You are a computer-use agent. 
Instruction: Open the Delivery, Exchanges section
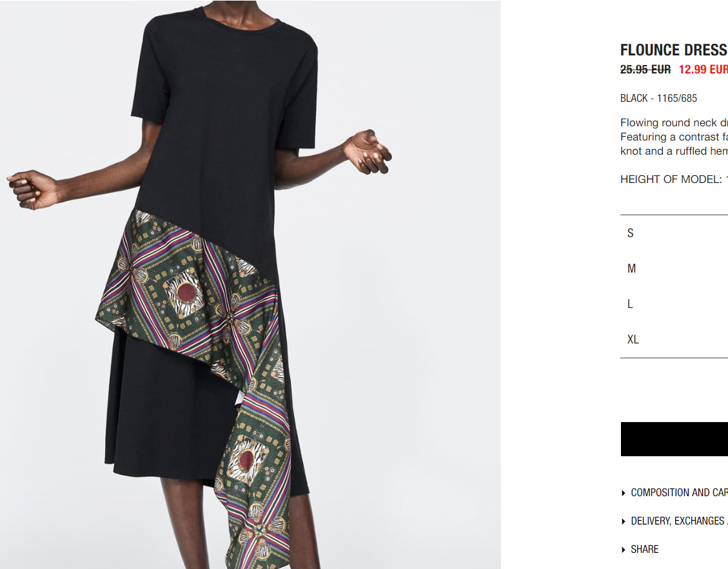679,521
